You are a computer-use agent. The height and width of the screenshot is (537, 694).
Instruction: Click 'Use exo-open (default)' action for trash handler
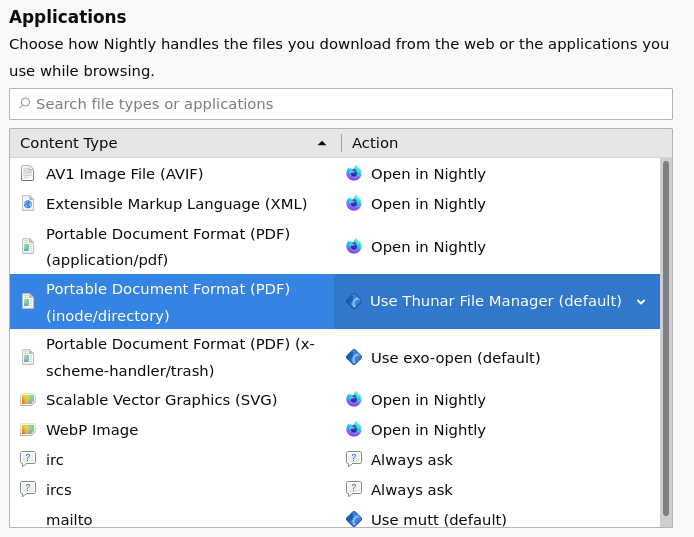click(455, 358)
